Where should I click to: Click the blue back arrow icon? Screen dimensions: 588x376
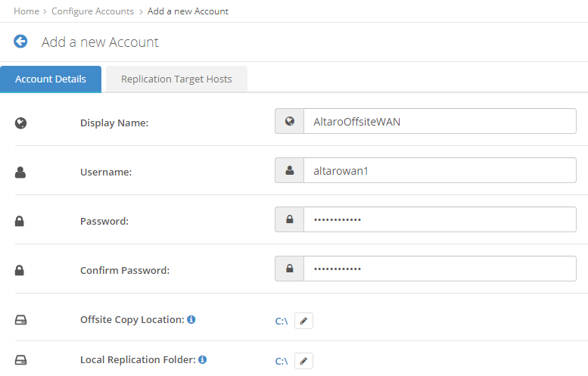pos(20,42)
